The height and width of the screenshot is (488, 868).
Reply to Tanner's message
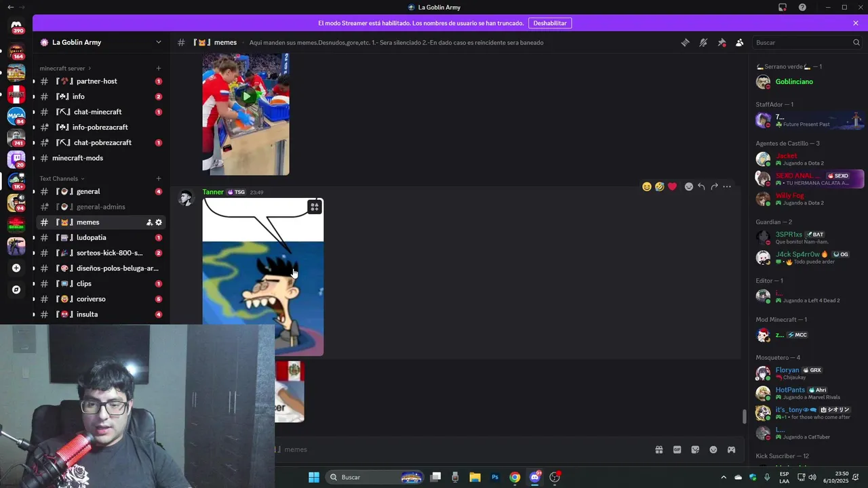(x=701, y=186)
